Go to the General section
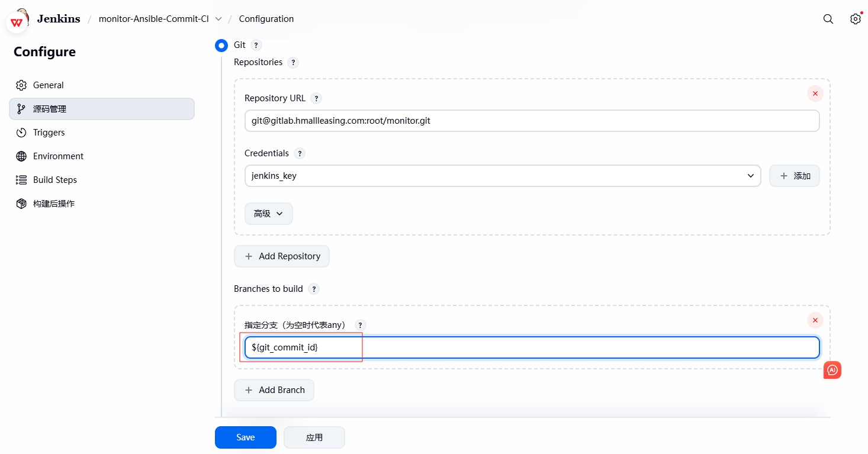Screen dimensions: 868x454 (49, 85)
